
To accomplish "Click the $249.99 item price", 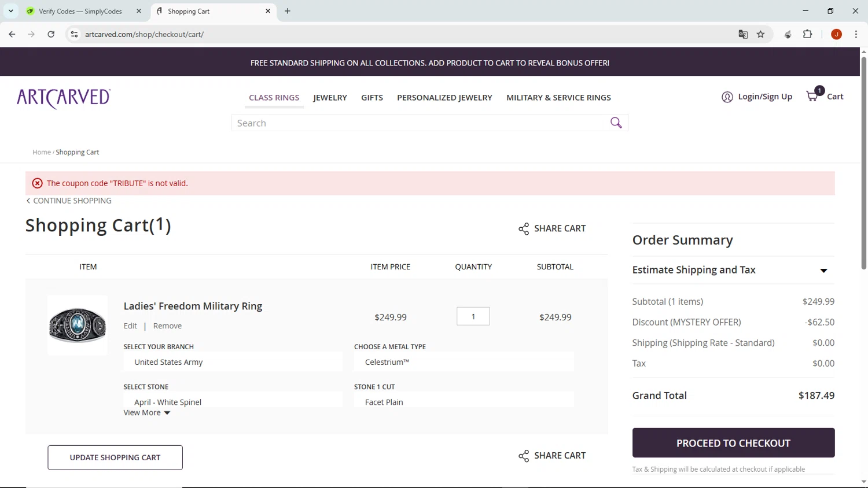I will point(391,317).
